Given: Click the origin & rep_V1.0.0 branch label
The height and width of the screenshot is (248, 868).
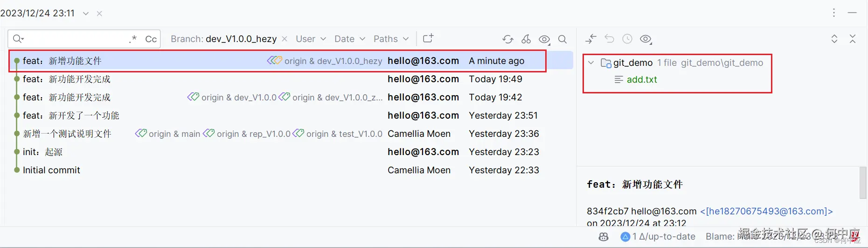Looking at the screenshot, I should (x=254, y=134).
